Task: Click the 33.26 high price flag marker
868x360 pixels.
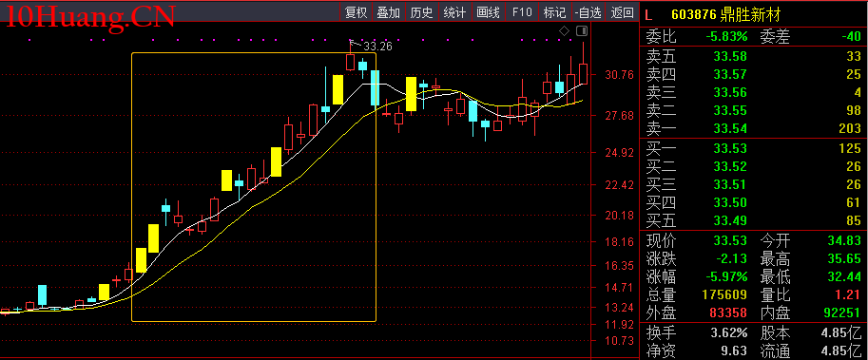Action: click(371, 46)
